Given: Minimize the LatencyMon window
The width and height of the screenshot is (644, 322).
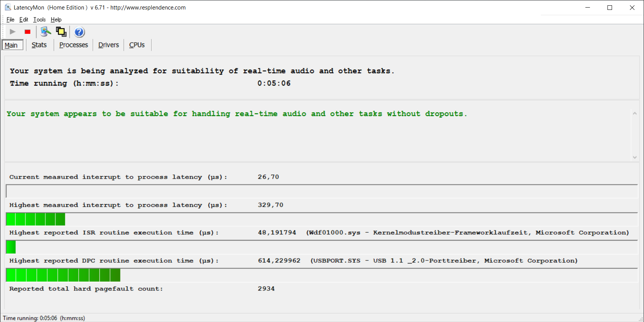Looking at the screenshot, I should (588, 8).
